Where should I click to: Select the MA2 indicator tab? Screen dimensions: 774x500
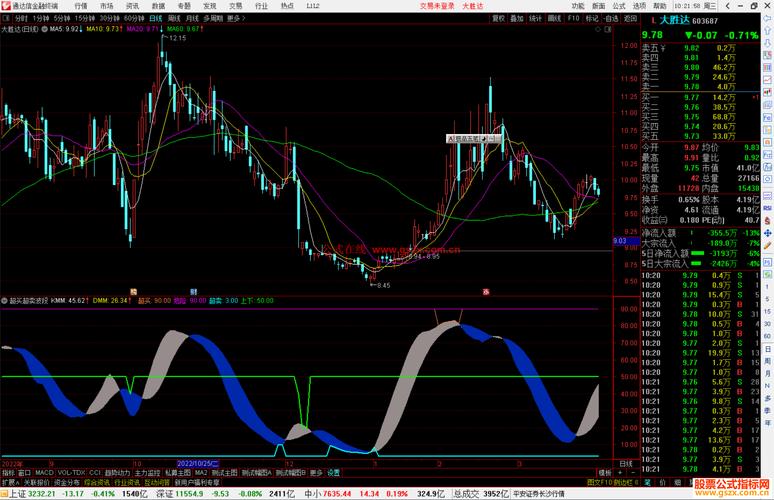[x=201, y=473]
